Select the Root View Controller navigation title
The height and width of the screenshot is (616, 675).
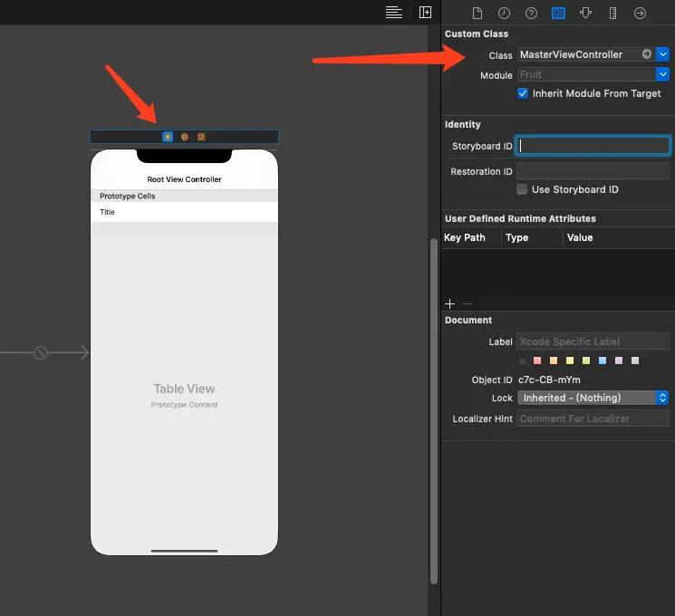click(184, 179)
